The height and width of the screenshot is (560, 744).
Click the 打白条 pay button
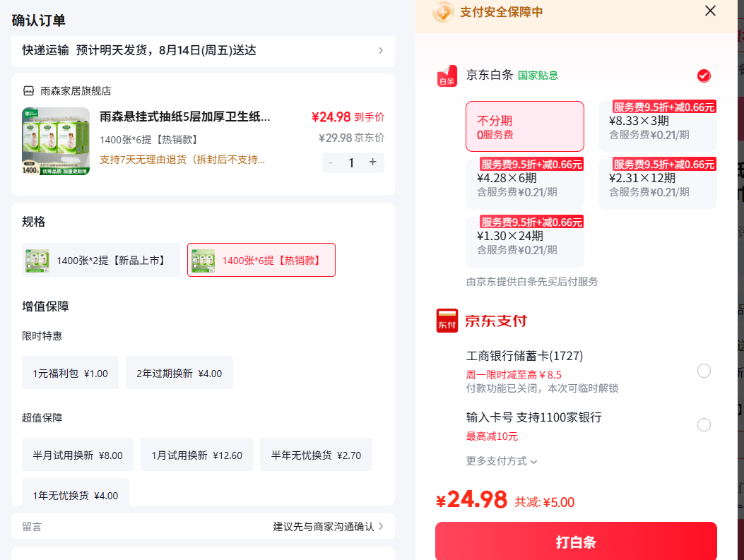[x=576, y=541]
